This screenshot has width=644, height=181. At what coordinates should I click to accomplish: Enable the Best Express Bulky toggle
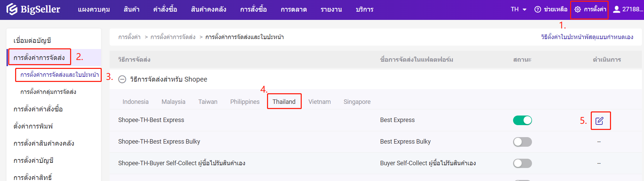point(522,142)
